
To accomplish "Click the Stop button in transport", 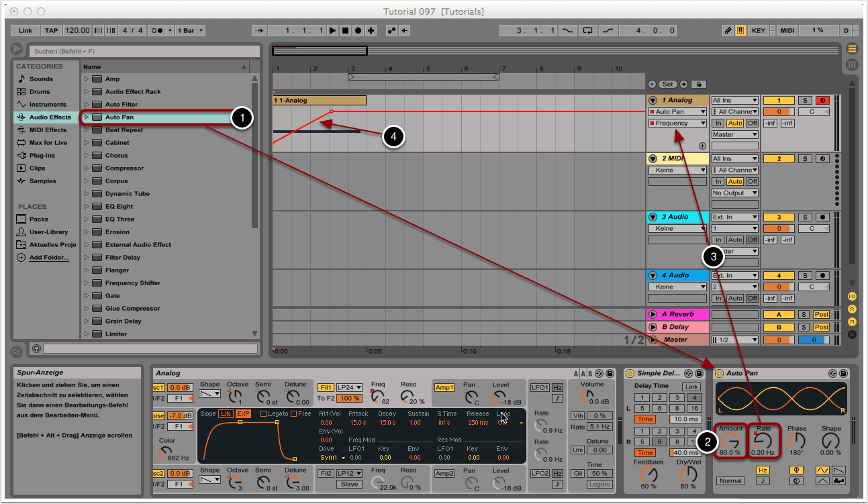I will point(345,31).
